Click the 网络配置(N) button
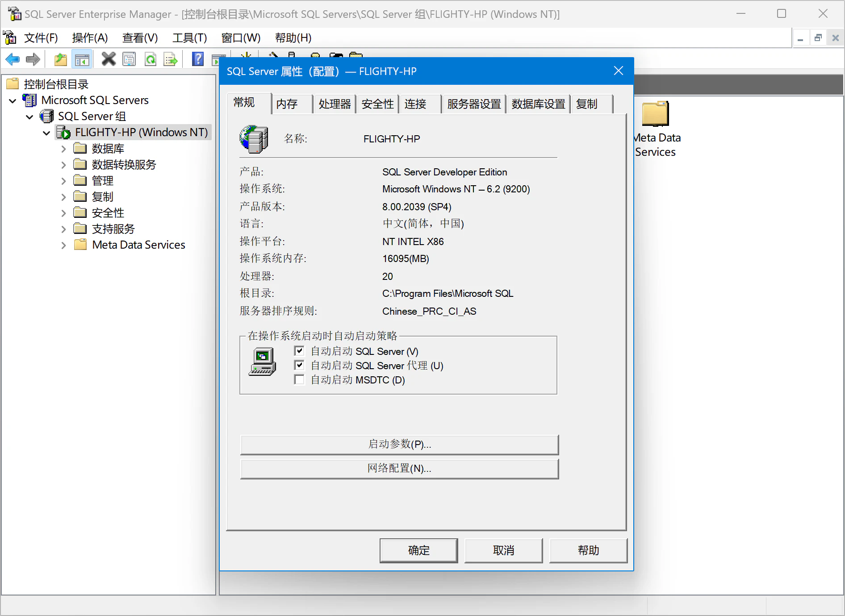The image size is (845, 616). pyautogui.click(x=399, y=469)
